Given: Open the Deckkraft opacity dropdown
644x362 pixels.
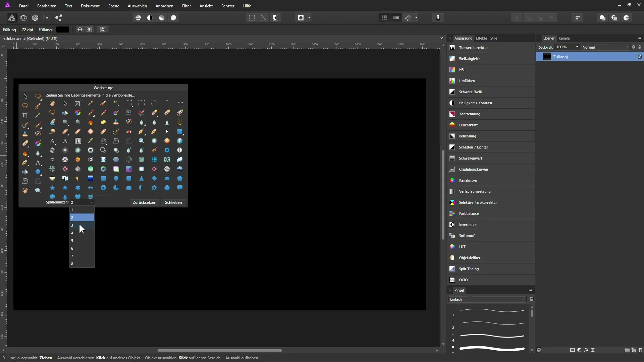Looking at the screenshot, I should click(x=577, y=47).
